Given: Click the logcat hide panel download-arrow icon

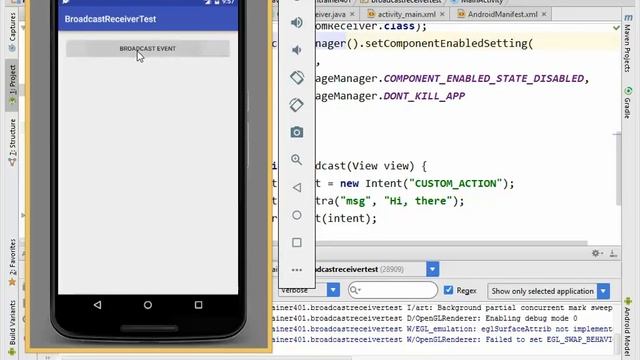Looking at the screenshot, I should [613, 253].
